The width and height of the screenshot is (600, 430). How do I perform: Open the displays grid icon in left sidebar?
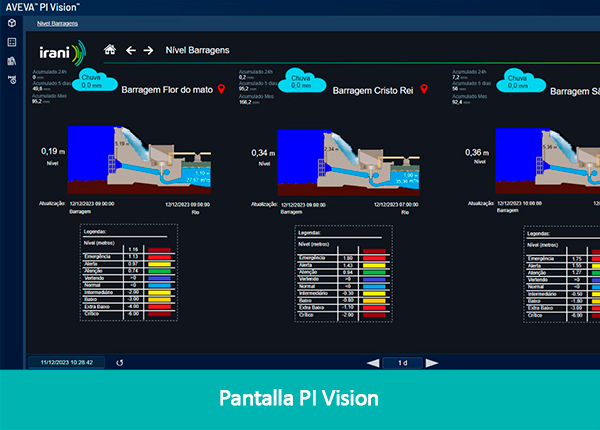(x=12, y=42)
